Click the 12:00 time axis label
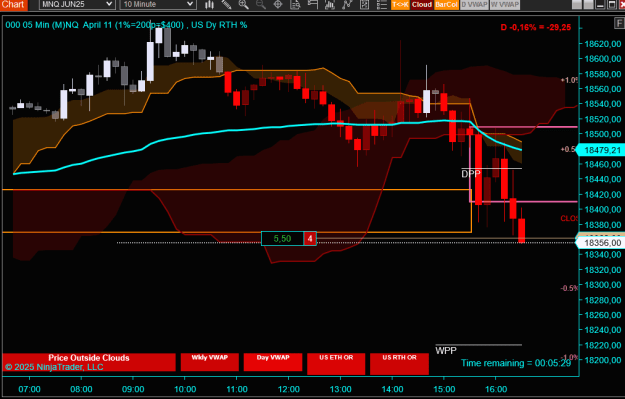The image size is (625, 399). tap(289, 389)
